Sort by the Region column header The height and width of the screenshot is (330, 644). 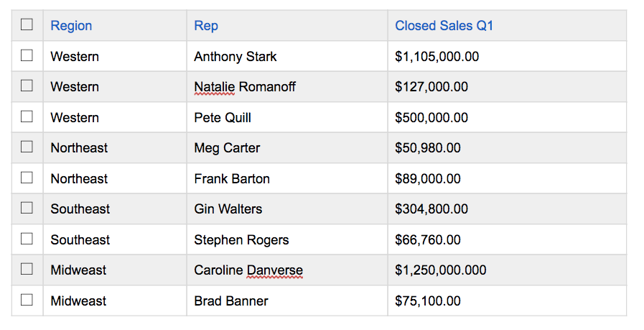(71, 26)
